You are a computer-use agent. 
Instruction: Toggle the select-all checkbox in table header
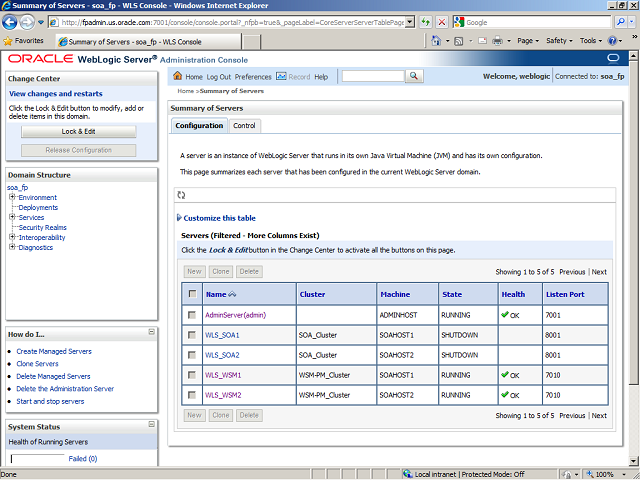tap(191, 294)
